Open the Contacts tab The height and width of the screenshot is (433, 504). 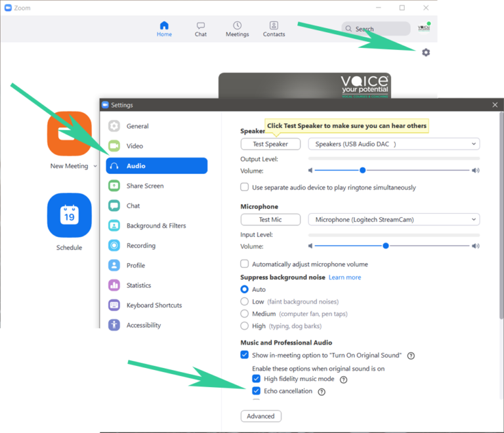pyautogui.click(x=274, y=30)
